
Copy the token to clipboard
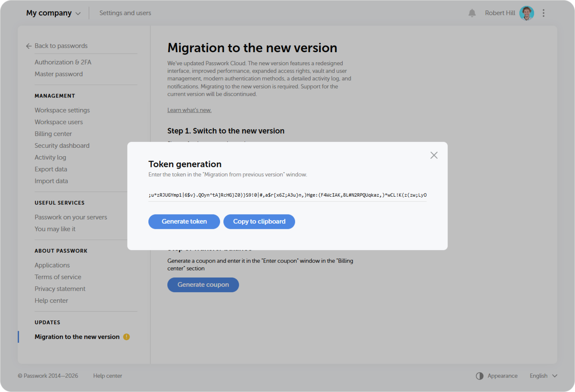coord(259,221)
